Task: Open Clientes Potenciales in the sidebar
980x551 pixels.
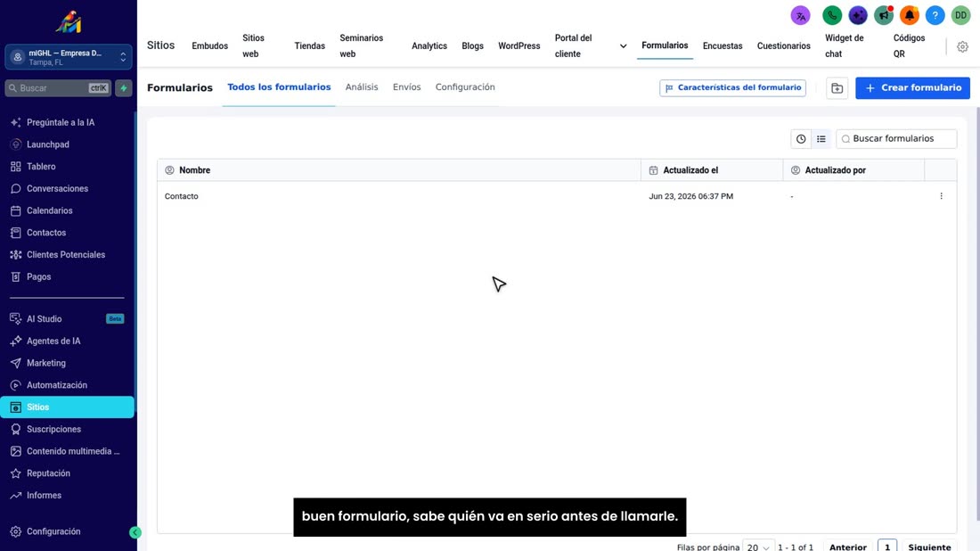Action: (68, 255)
